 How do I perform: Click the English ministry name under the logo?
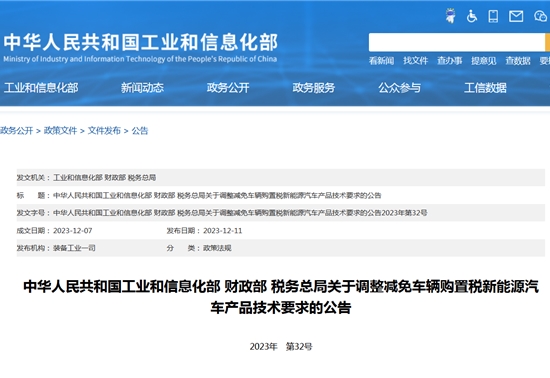pos(140,59)
